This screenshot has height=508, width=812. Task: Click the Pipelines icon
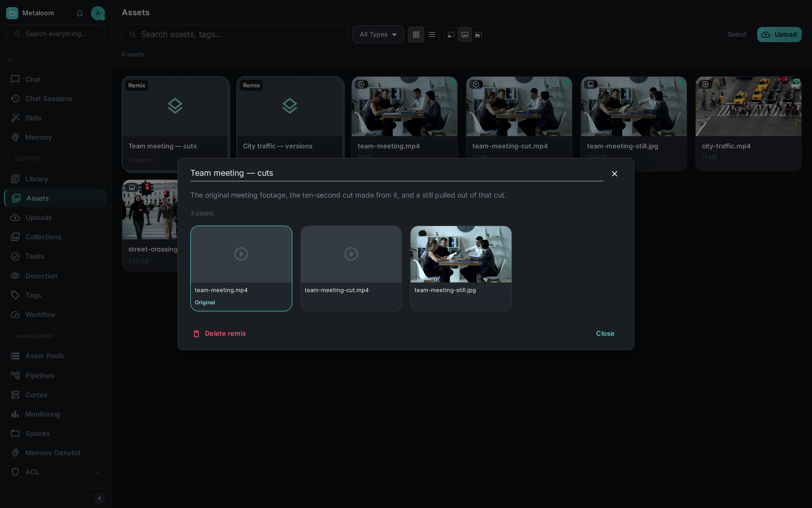click(x=15, y=375)
